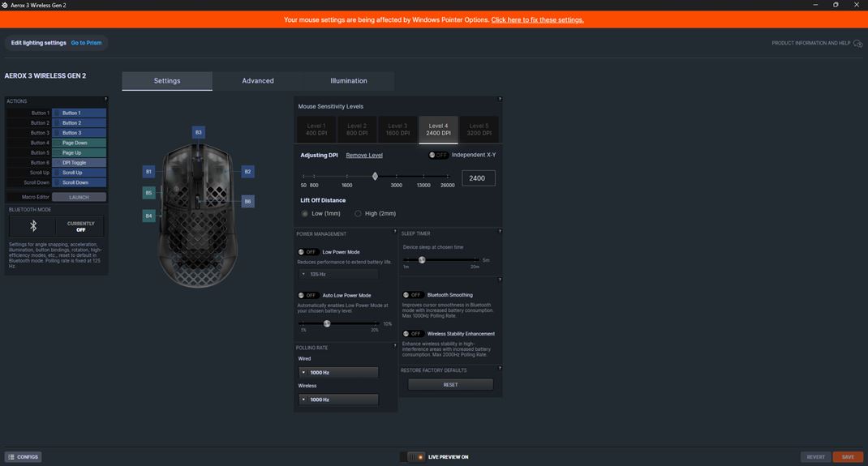Image resolution: width=868 pixels, height=466 pixels.
Task: Click the B4 side button marker
Action: pyautogui.click(x=148, y=216)
